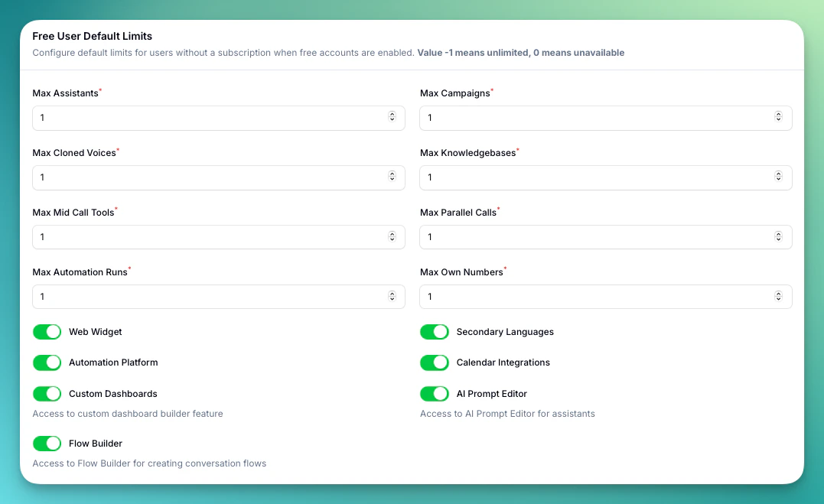
Task: Click the Max Automation Runs label
Action: click(80, 272)
